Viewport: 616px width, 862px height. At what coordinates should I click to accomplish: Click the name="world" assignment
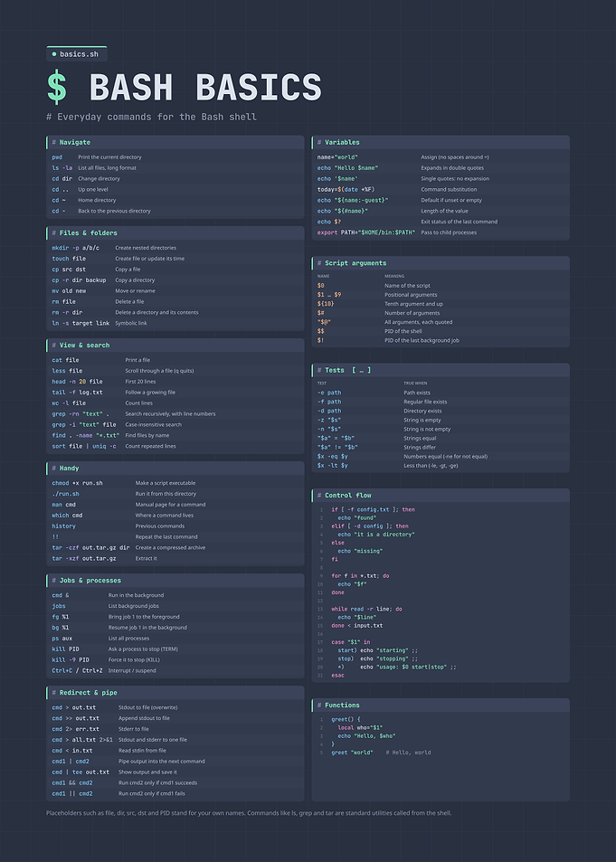337,157
